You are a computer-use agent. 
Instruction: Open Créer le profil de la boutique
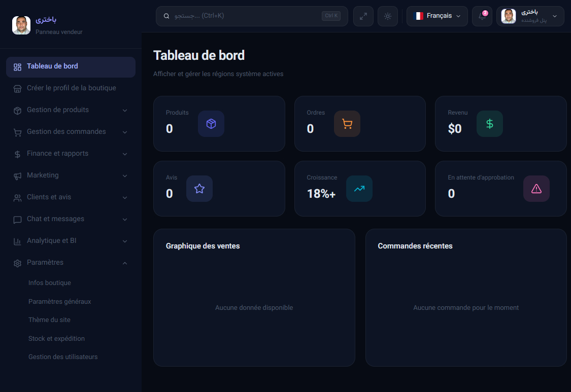[71, 88]
